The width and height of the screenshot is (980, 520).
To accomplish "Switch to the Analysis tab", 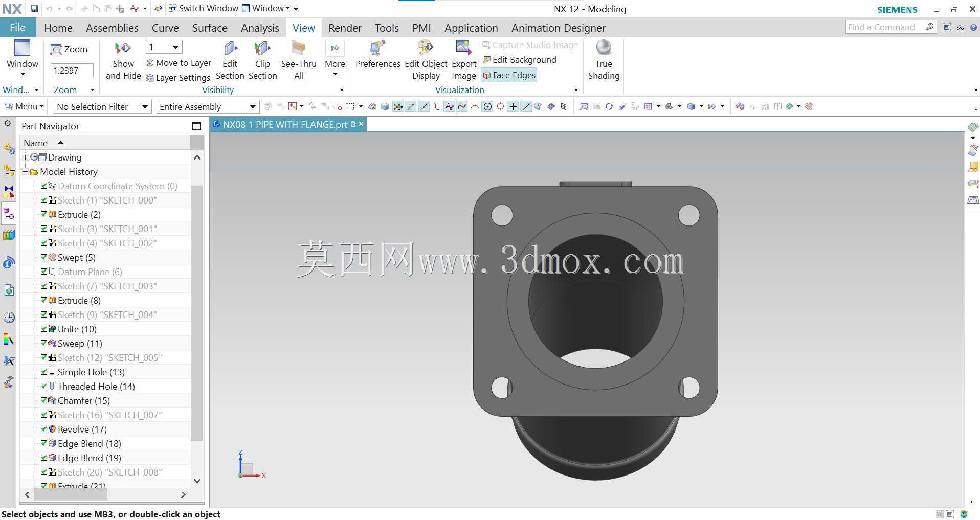I will [260, 28].
